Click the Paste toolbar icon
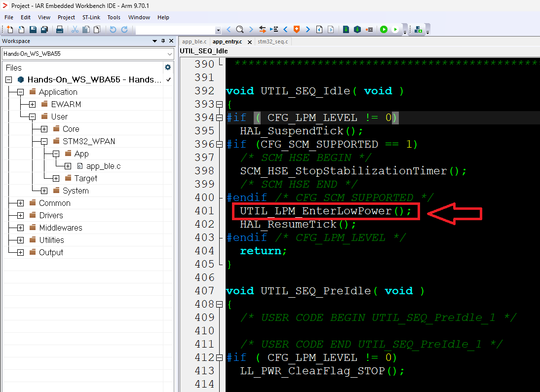The width and height of the screenshot is (540, 392). [96, 29]
